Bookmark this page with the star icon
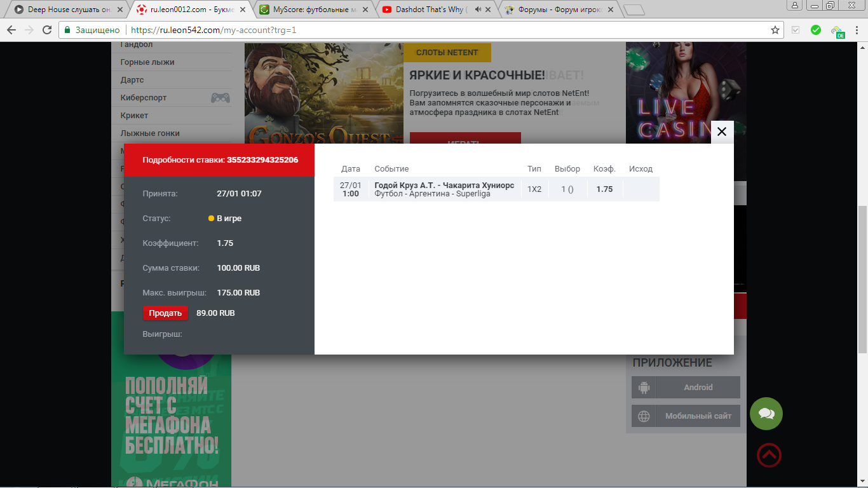The height and width of the screenshot is (488, 868). click(775, 30)
